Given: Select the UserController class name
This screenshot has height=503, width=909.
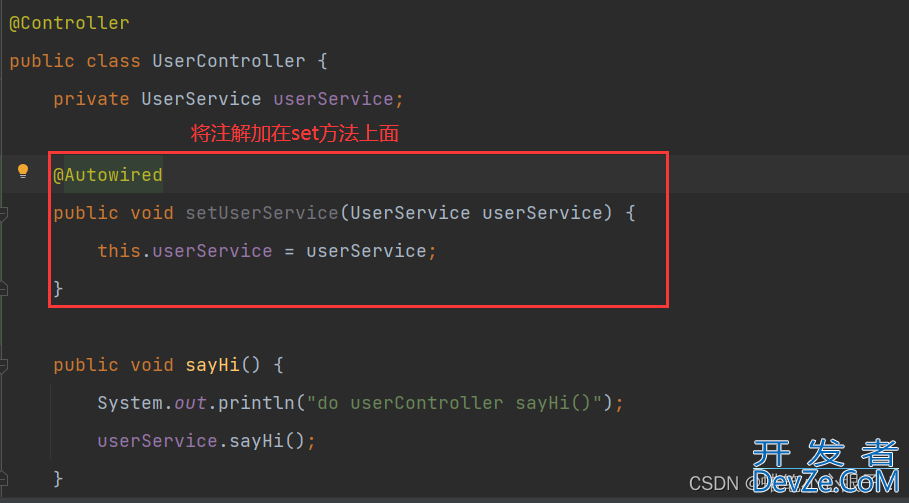Looking at the screenshot, I should (x=229, y=61).
